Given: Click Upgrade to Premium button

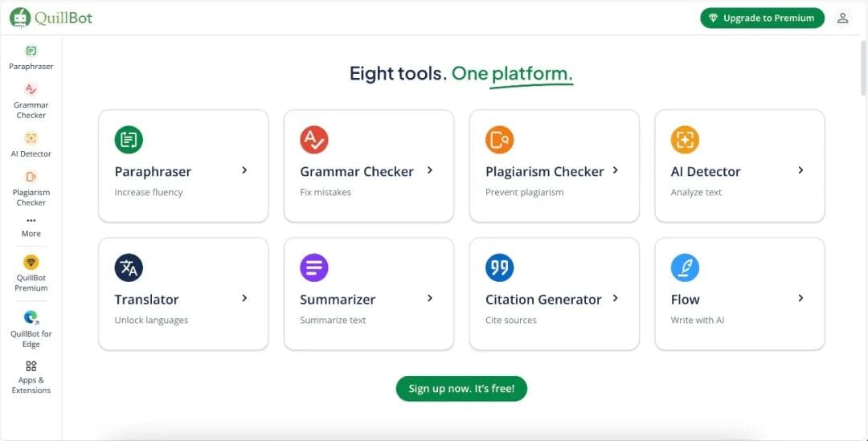Looking at the screenshot, I should [762, 18].
